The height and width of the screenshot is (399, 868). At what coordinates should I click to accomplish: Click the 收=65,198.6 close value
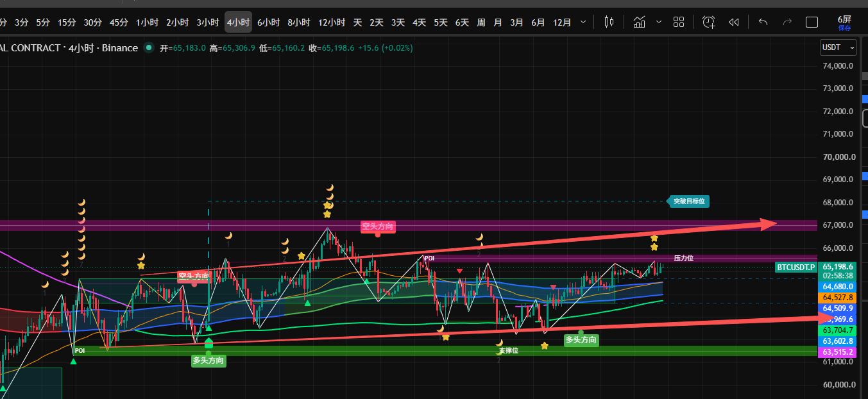pos(332,48)
